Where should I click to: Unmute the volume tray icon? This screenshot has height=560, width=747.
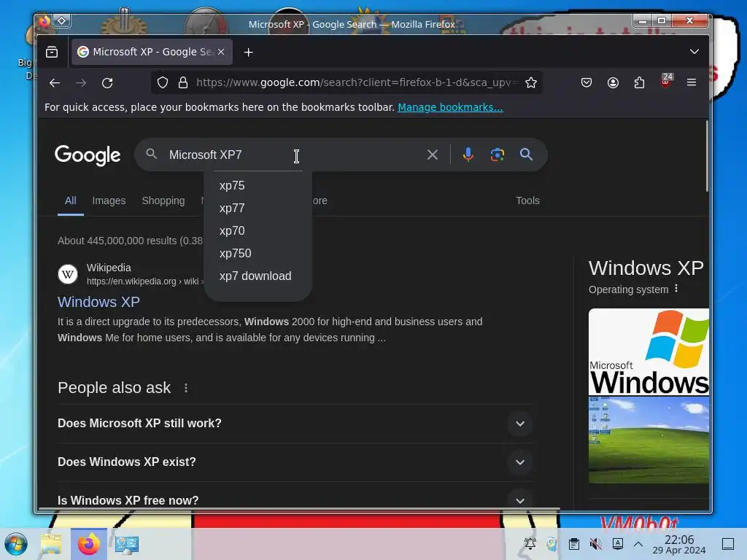[595, 544]
